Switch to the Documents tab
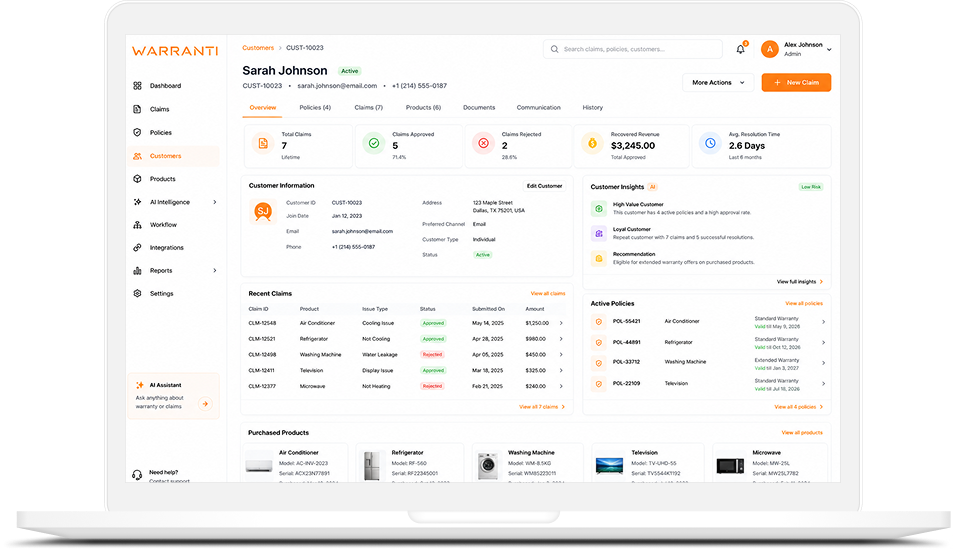The width and height of the screenshot is (953, 549). pyautogui.click(x=479, y=108)
